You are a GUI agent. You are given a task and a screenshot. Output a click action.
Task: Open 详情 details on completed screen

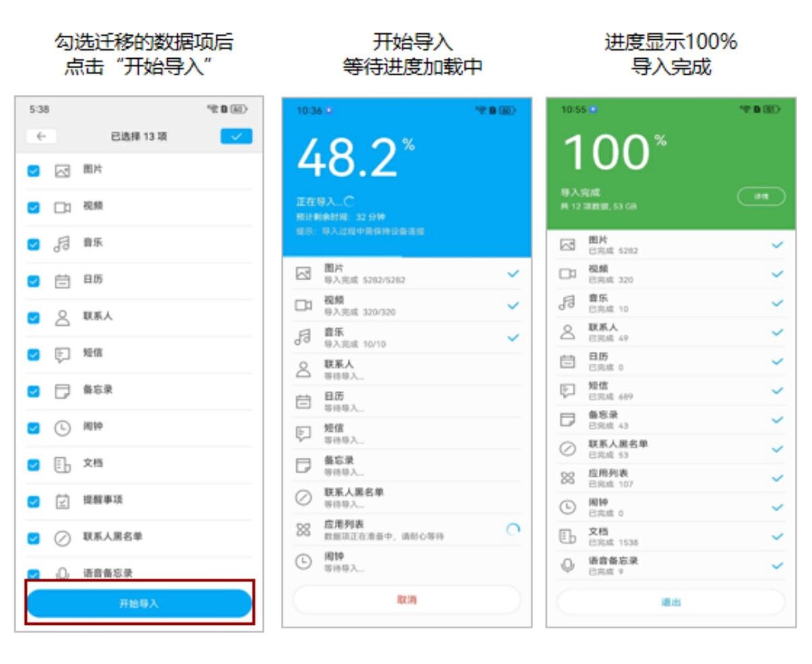tap(761, 196)
